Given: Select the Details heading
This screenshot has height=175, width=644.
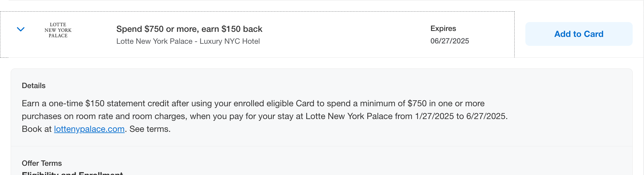Looking at the screenshot, I should 33,85.
